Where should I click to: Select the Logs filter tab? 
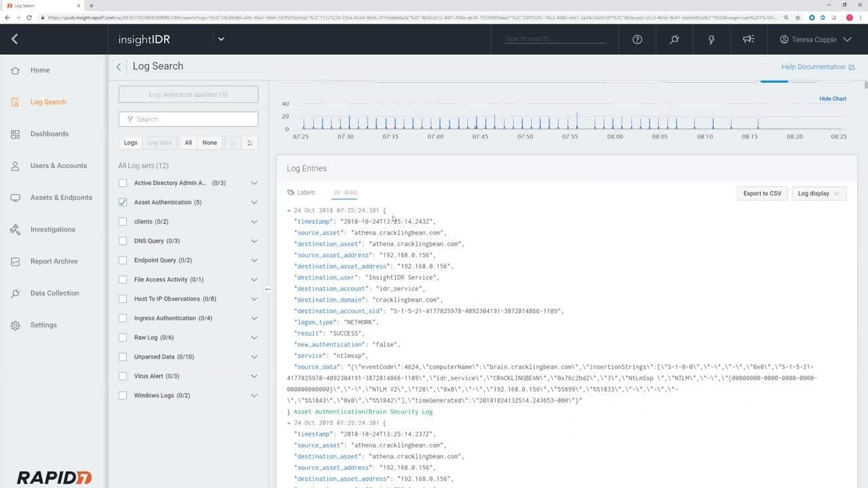131,142
